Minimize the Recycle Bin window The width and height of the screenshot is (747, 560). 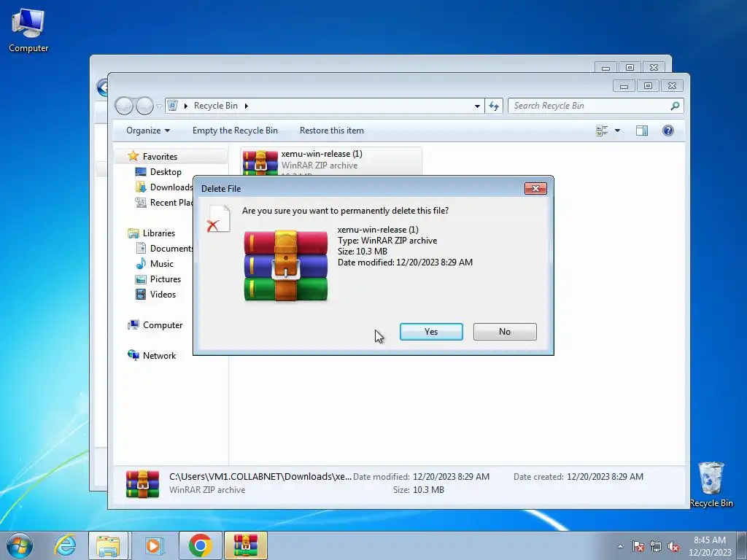pos(624,86)
